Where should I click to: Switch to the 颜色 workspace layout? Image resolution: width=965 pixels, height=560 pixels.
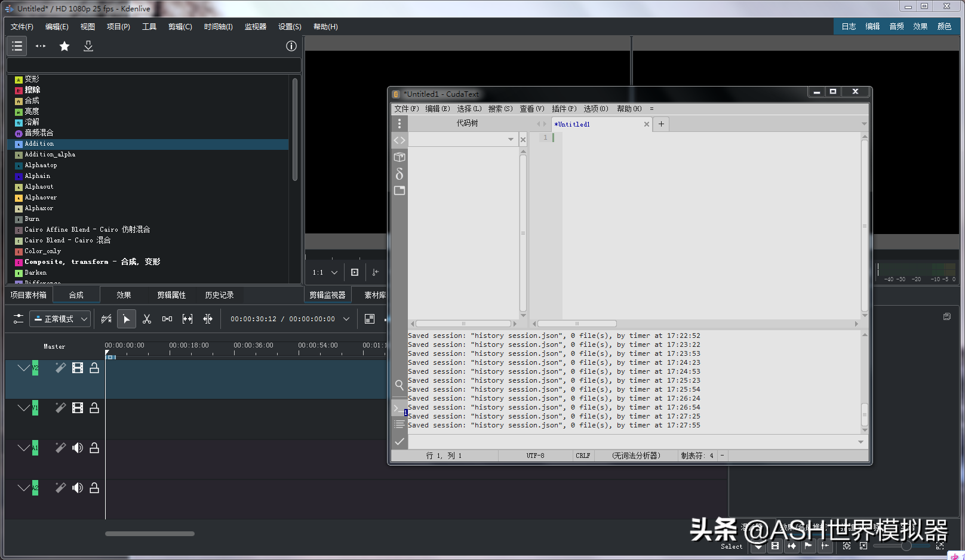coord(944,27)
